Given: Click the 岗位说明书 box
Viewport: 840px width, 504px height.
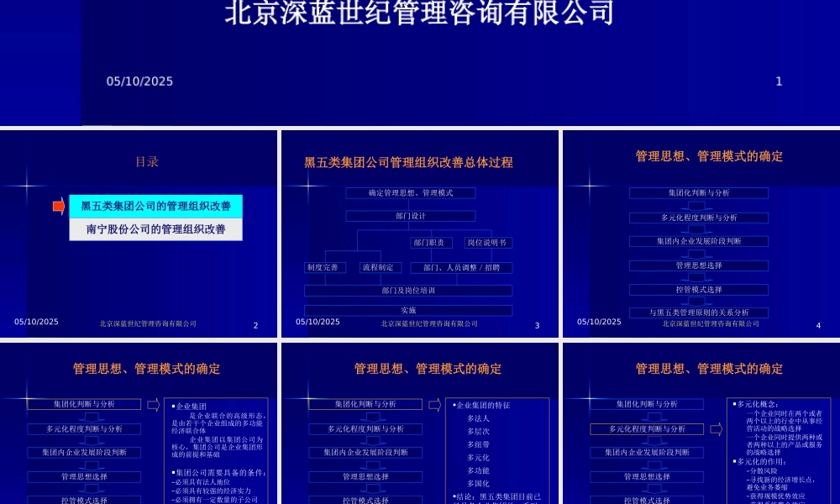Looking at the screenshot, I should [x=488, y=243].
